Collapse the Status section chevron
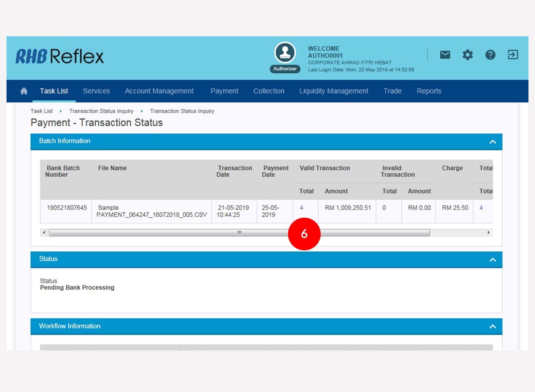Screen dimensions: 535x392 coord(492,260)
